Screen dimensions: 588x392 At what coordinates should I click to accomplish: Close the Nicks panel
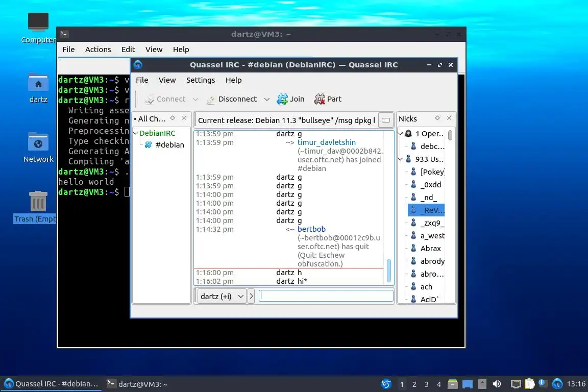coord(449,118)
